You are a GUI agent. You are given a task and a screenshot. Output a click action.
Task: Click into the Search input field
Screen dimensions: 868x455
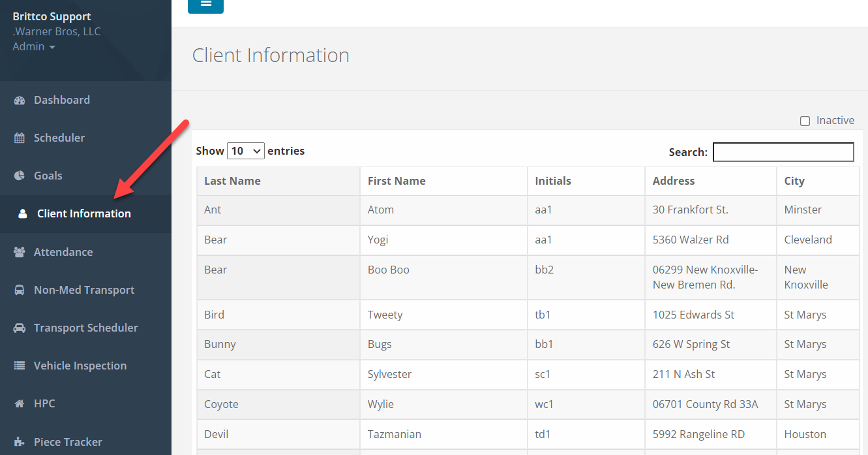(x=783, y=152)
